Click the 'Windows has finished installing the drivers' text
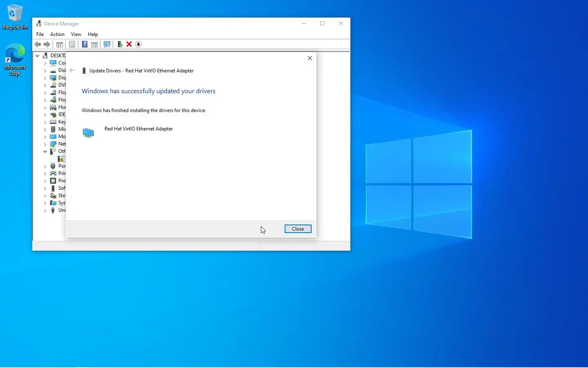Viewport: 588px width, 368px height. [x=144, y=110]
